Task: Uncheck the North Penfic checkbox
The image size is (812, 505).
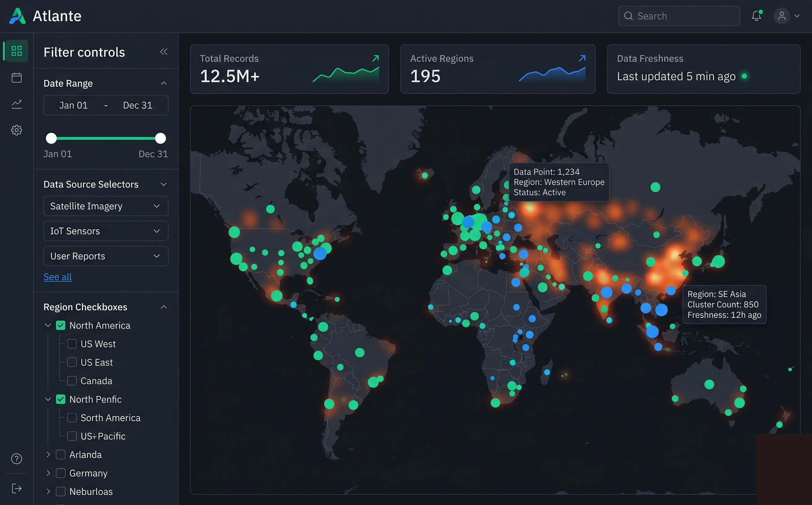Action: (x=60, y=399)
